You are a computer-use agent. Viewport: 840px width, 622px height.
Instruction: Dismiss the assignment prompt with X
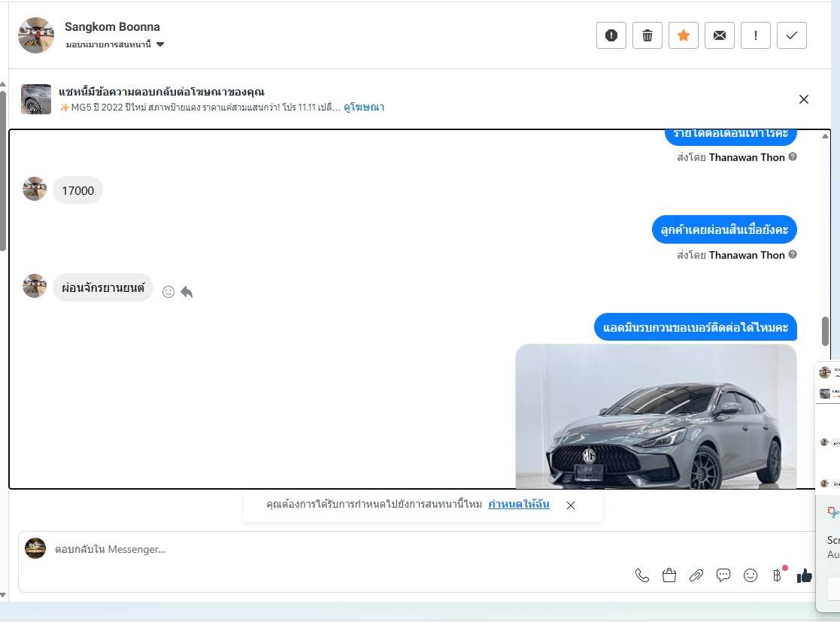pos(571,505)
